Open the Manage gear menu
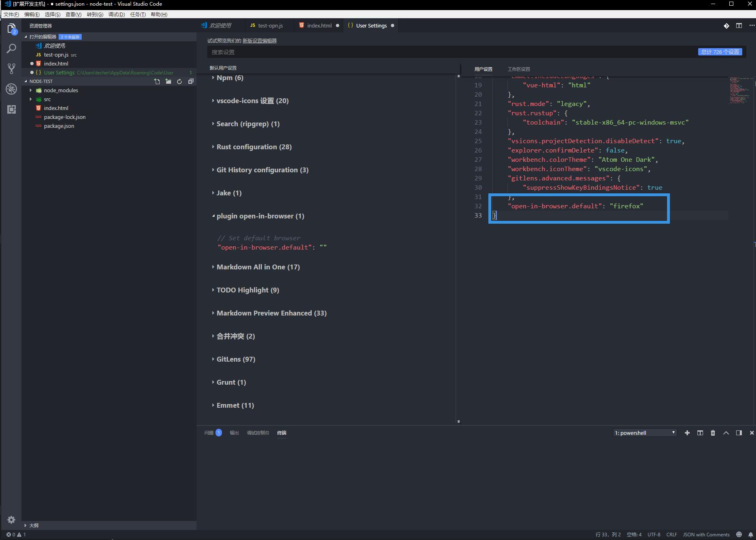Image resolution: width=756 pixels, height=540 pixels. click(11, 519)
